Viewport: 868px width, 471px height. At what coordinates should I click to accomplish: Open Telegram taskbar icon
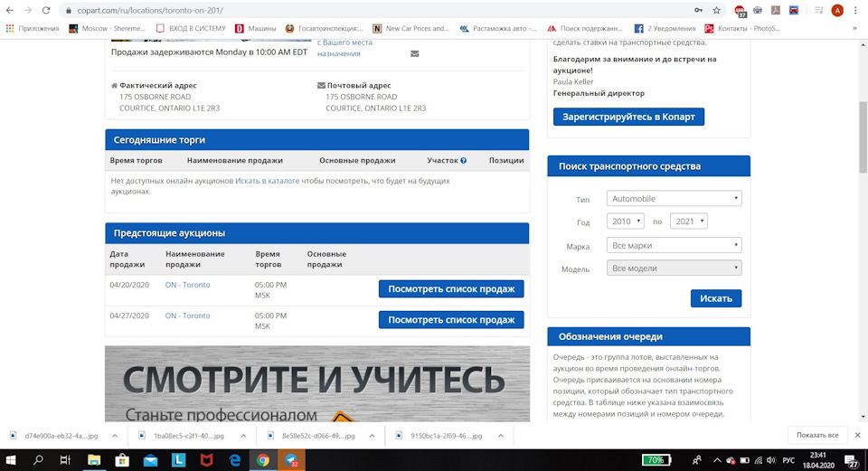click(x=291, y=460)
